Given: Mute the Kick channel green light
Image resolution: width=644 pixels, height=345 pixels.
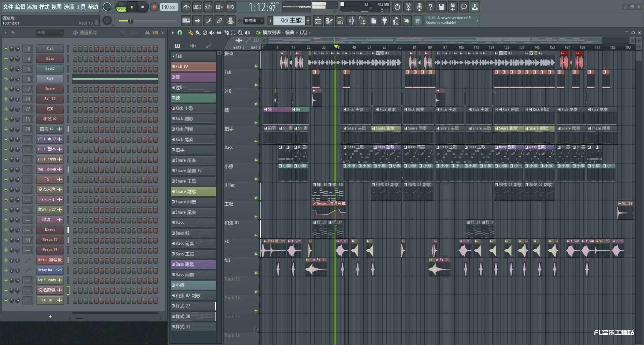Looking at the screenshot, I should pos(6,79).
